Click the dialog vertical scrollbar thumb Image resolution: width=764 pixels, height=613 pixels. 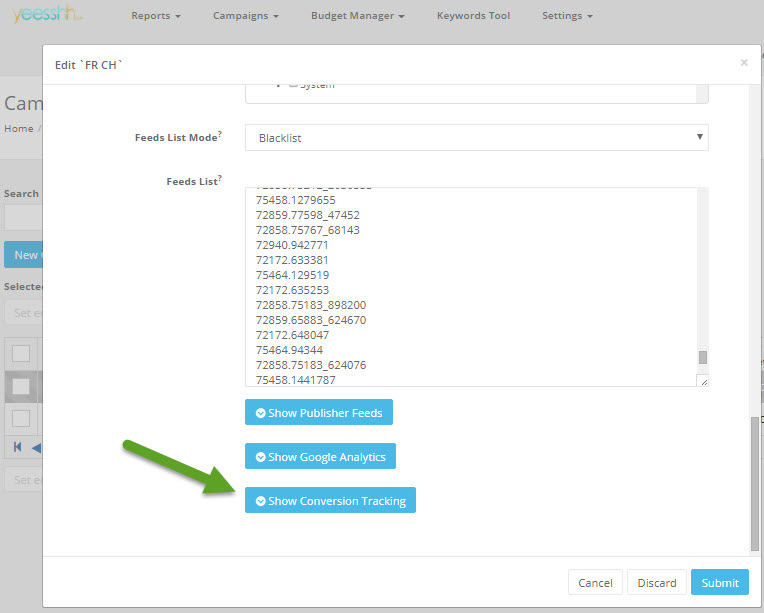point(755,483)
